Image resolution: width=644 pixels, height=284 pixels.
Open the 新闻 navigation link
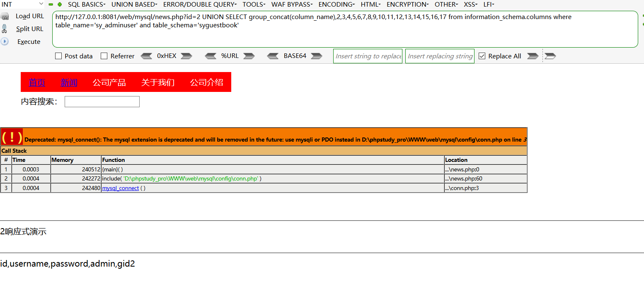tap(69, 82)
